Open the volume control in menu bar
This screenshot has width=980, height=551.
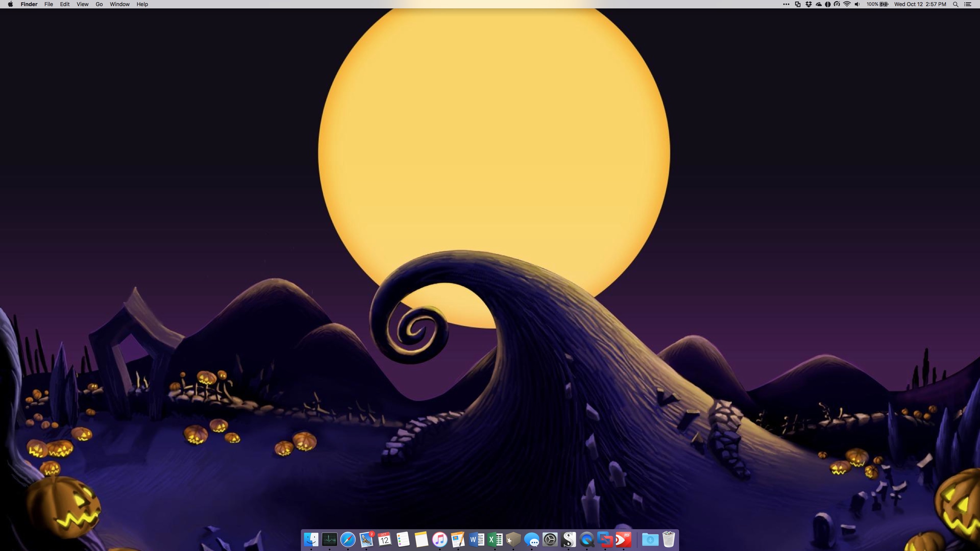coord(857,4)
